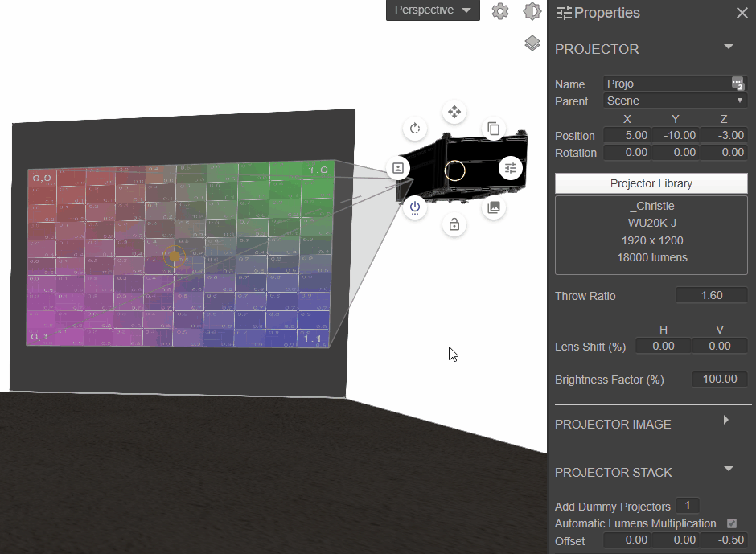Click the projector point-of-view icon
Viewport: 756px width, 554px height.
[397, 167]
